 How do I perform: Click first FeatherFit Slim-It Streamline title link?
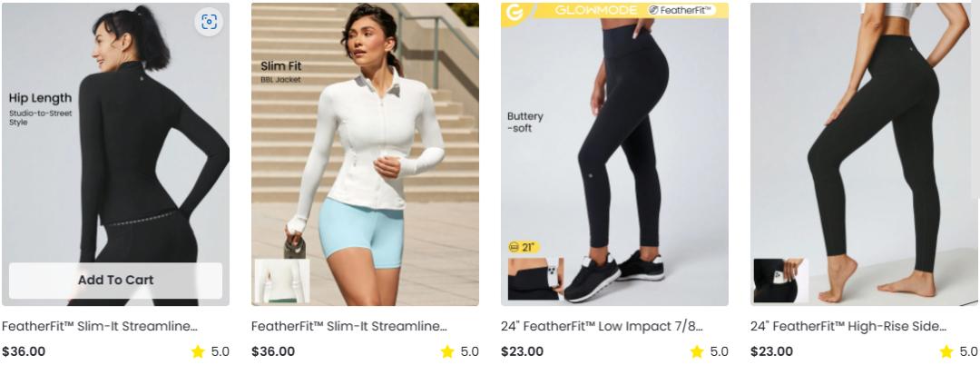click(x=100, y=326)
